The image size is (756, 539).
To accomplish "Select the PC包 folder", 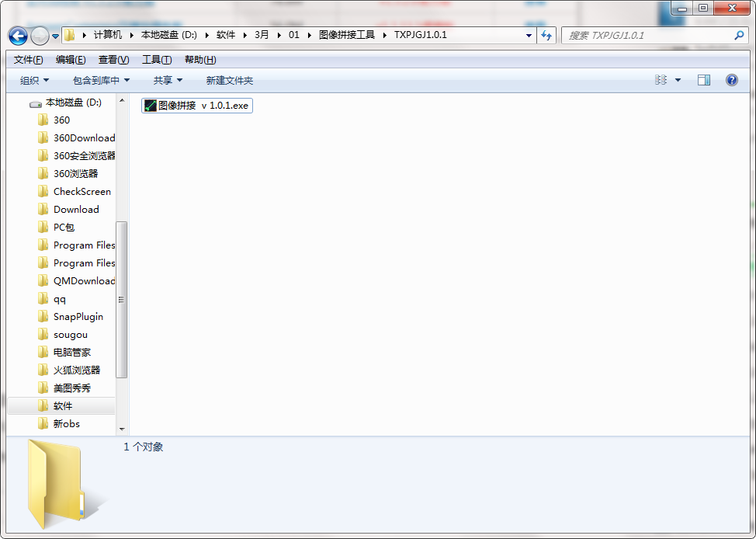I will pos(57,228).
